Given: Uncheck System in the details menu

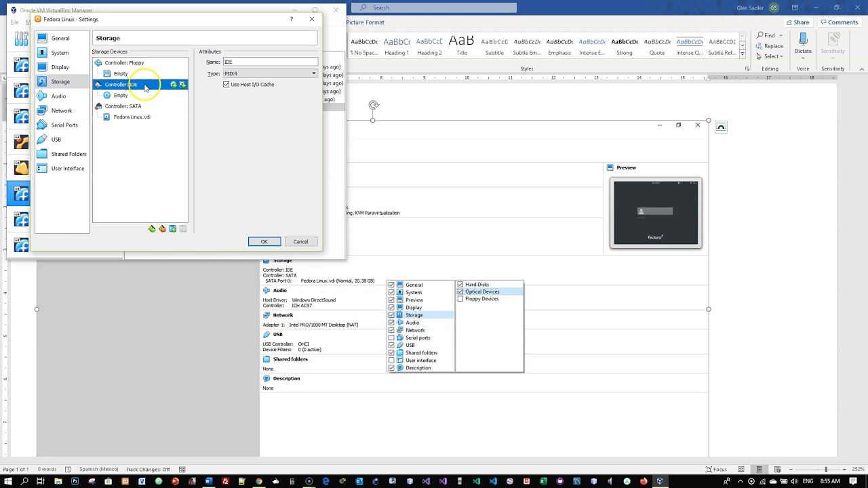Looking at the screenshot, I should tap(391, 292).
